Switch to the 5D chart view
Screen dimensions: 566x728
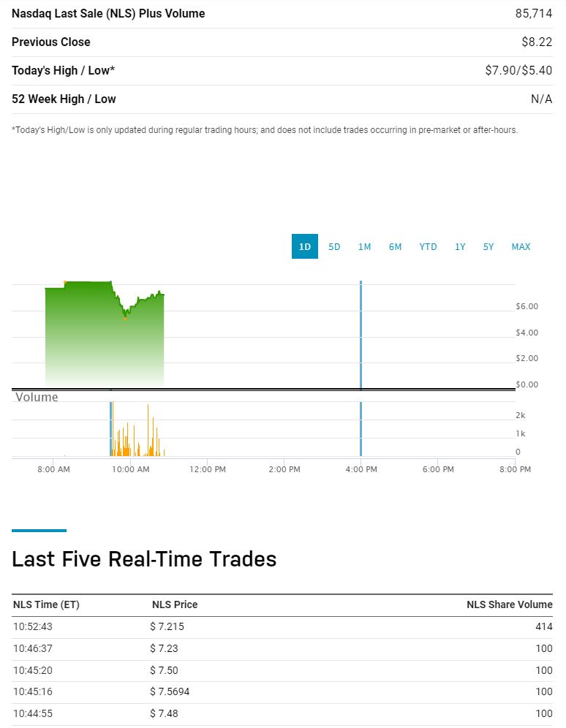pyautogui.click(x=334, y=246)
